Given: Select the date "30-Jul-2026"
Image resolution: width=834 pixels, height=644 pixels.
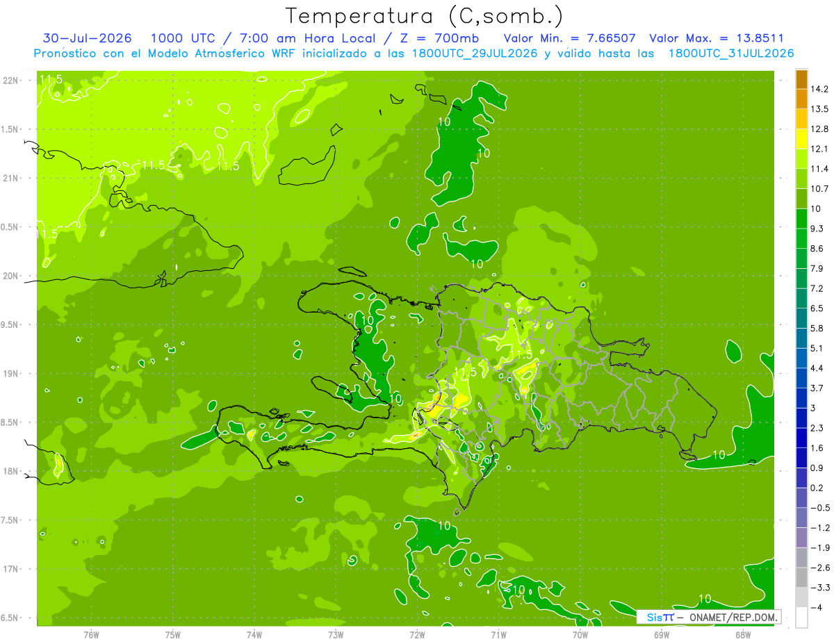Looking at the screenshot, I should click(x=87, y=38).
